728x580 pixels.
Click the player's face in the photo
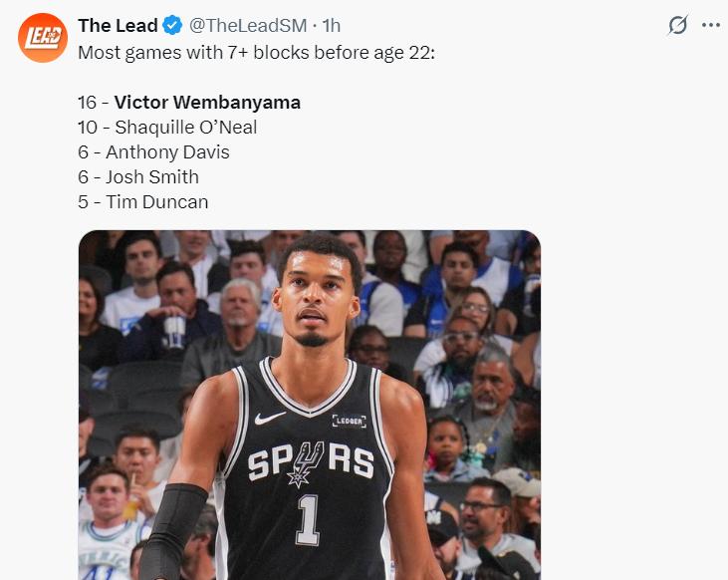pos(317,299)
